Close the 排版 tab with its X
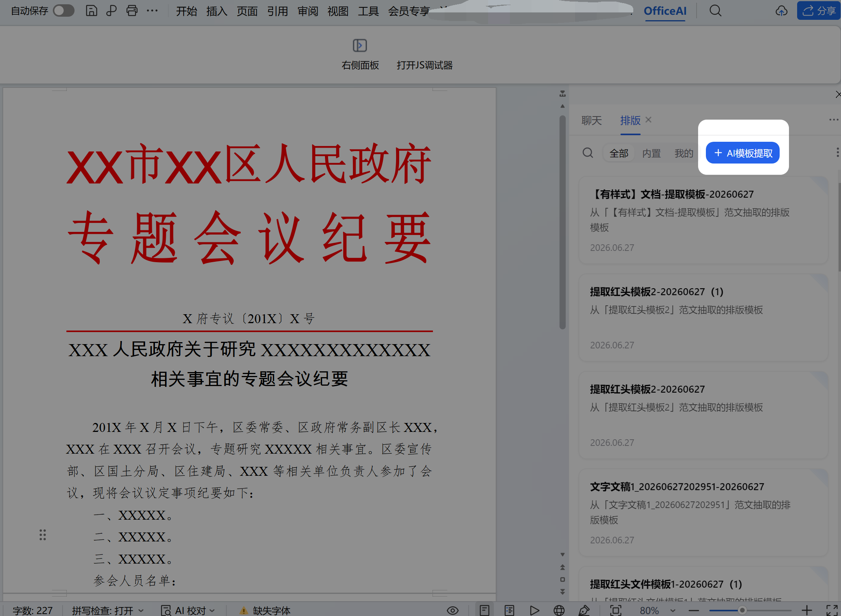The height and width of the screenshot is (616, 841). coord(648,120)
